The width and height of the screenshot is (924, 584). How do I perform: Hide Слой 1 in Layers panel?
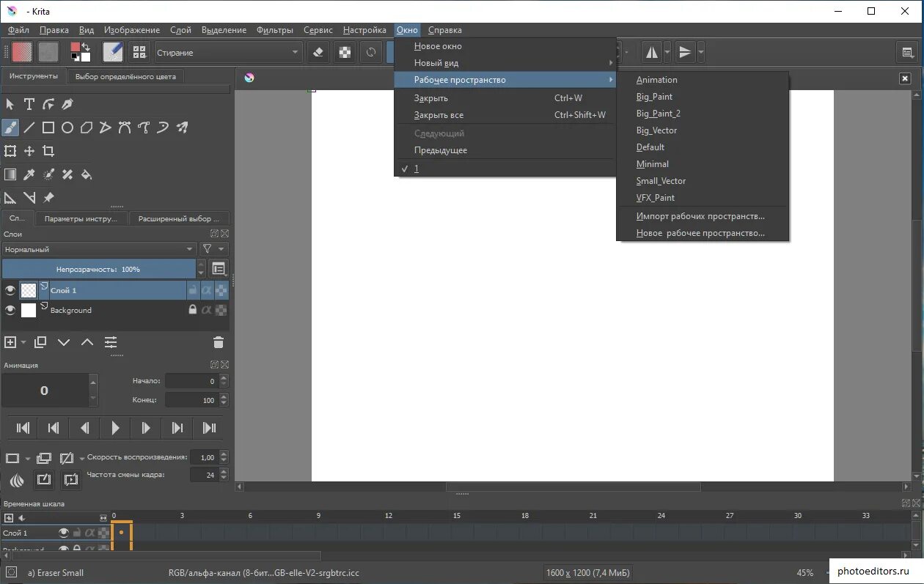coord(10,290)
